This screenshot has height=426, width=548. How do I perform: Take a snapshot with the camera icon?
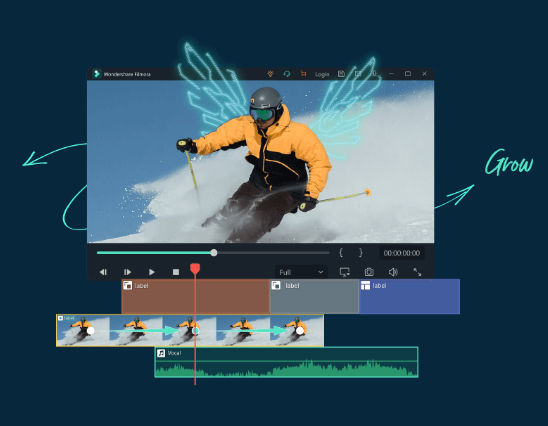[369, 272]
